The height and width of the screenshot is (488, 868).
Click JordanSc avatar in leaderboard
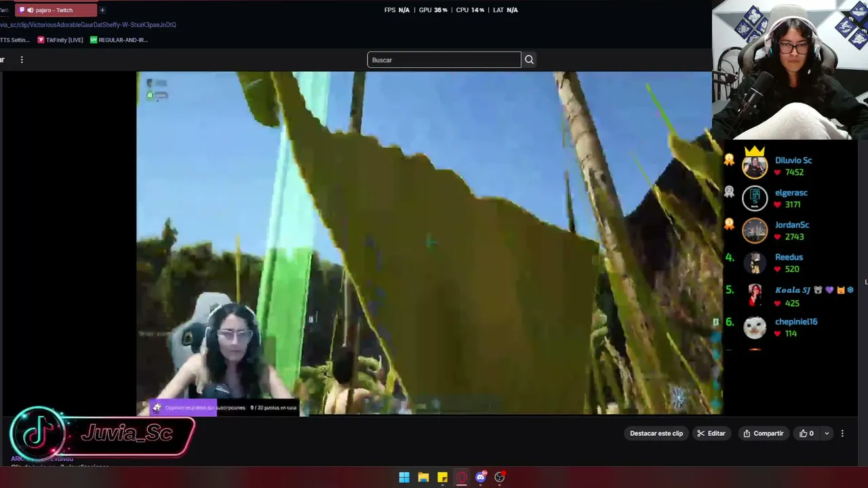755,230
